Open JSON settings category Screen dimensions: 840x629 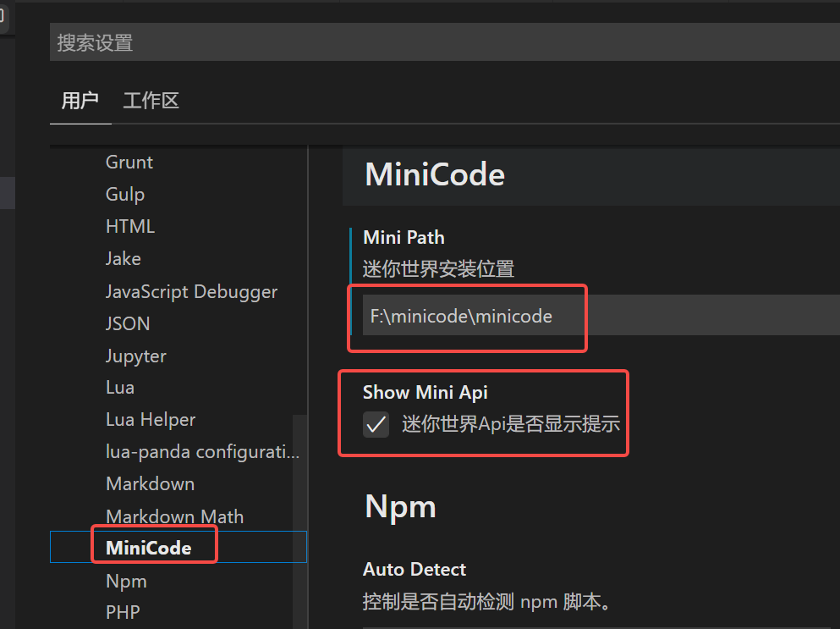point(128,324)
